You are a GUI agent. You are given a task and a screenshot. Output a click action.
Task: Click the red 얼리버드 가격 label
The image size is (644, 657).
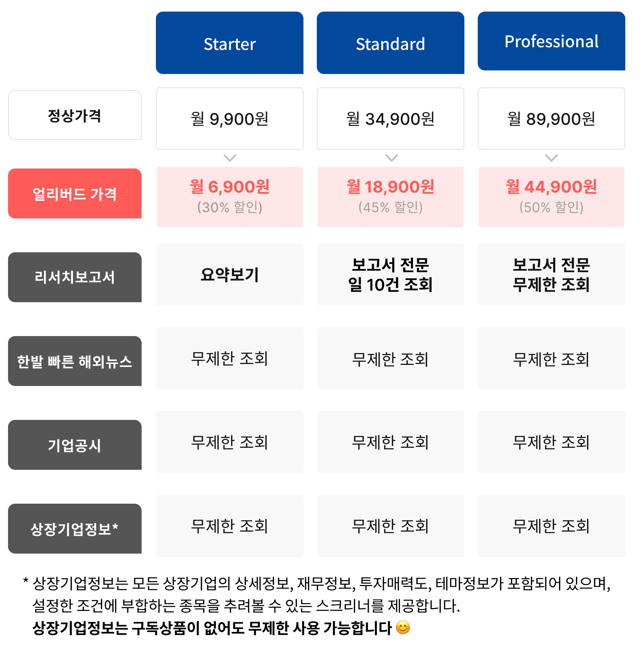(x=75, y=194)
